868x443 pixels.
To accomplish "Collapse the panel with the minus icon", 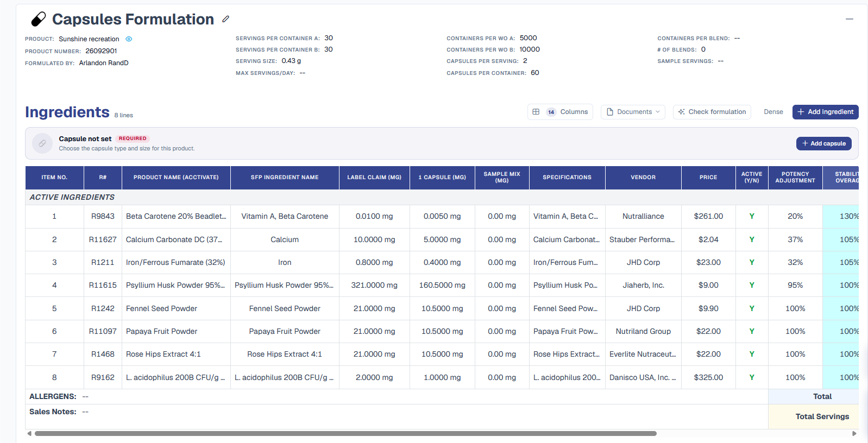I will pos(850,19).
